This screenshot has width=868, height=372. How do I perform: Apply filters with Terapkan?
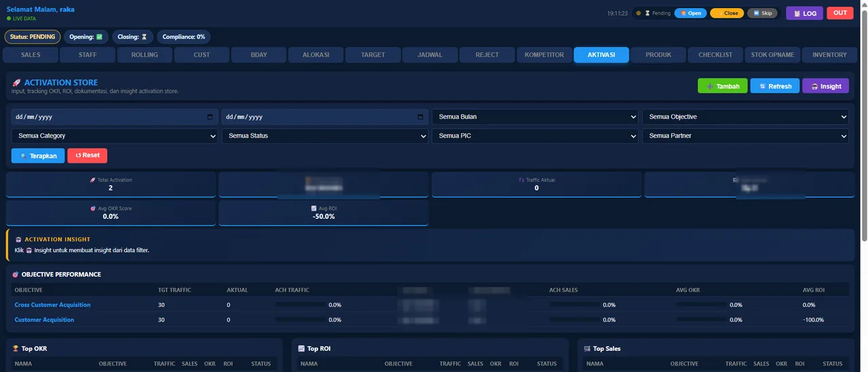38,155
